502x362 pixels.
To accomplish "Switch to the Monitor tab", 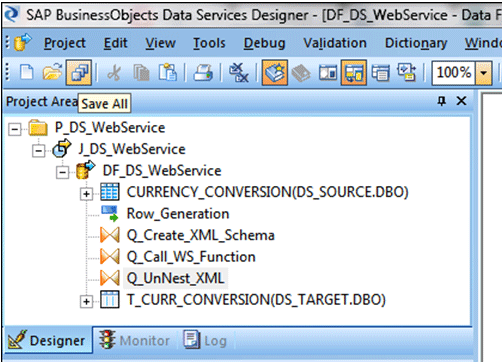I will pos(135,340).
